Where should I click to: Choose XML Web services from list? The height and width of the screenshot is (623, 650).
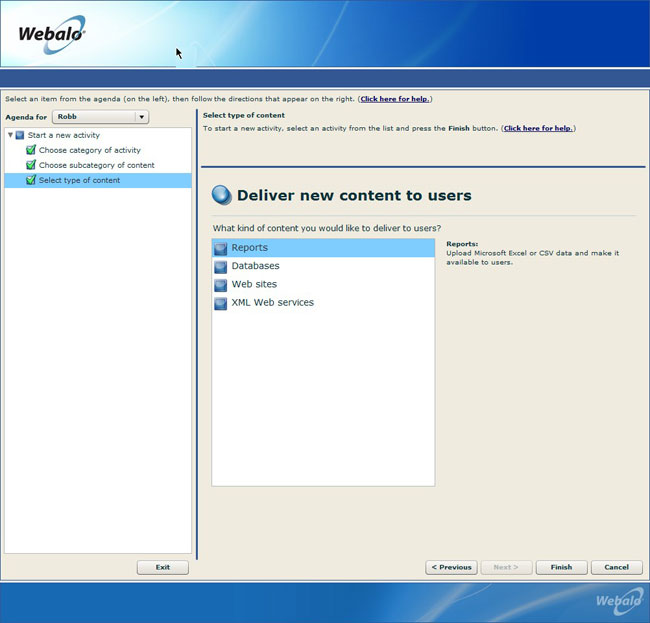pos(272,302)
